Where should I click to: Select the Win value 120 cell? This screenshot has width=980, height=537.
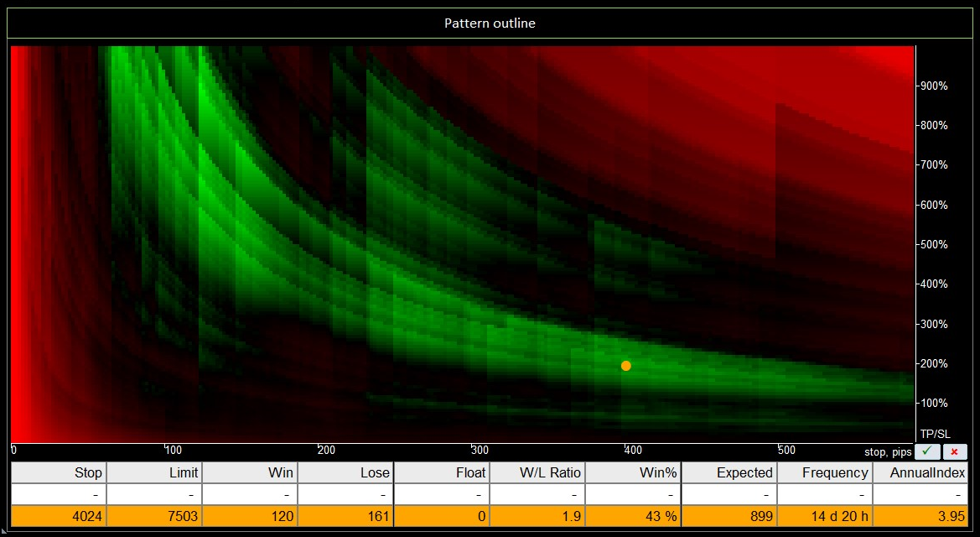point(250,516)
